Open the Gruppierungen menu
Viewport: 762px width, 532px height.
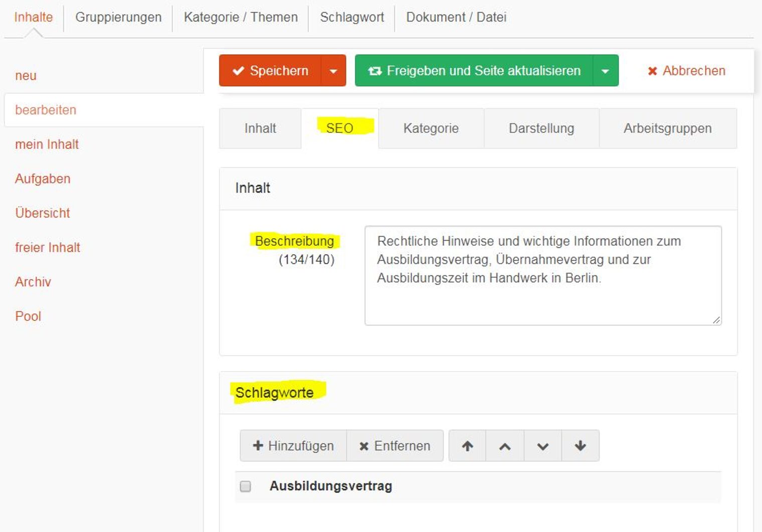coord(118,17)
